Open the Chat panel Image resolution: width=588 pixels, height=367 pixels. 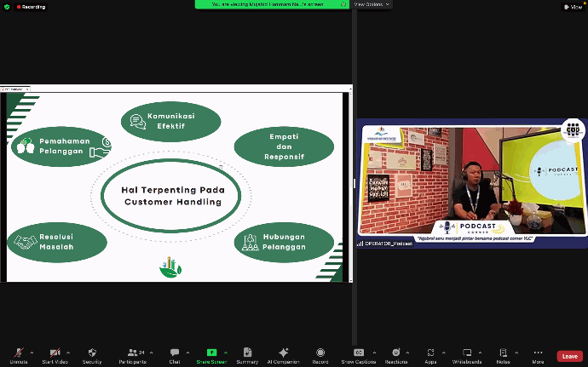175,353
